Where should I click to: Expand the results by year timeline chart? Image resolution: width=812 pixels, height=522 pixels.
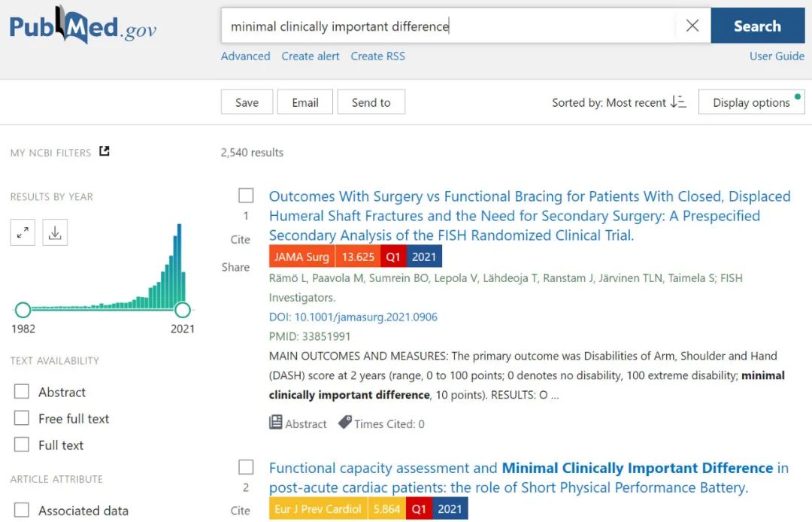[x=23, y=233]
